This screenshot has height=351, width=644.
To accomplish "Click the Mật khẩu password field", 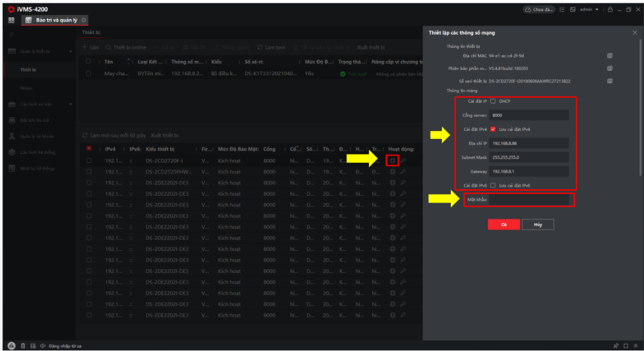I will coord(530,200).
